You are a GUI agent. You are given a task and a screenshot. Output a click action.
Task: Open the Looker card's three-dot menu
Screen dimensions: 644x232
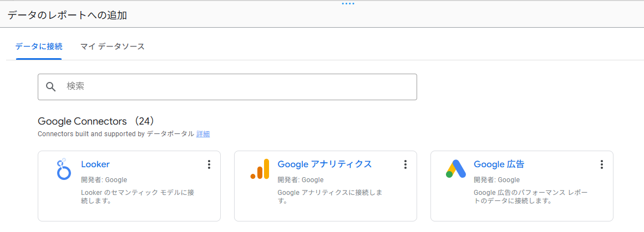[209, 165]
